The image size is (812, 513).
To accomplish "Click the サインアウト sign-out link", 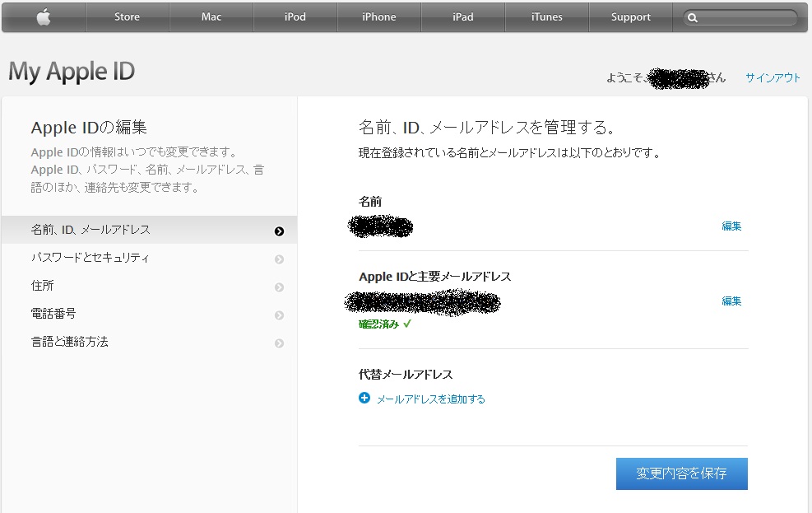I will [773, 77].
